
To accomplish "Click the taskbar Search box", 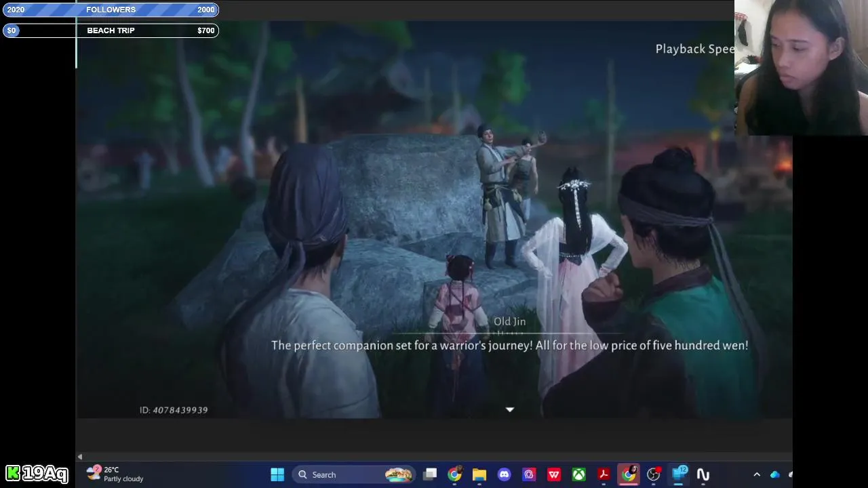I will pyautogui.click(x=355, y=474).
